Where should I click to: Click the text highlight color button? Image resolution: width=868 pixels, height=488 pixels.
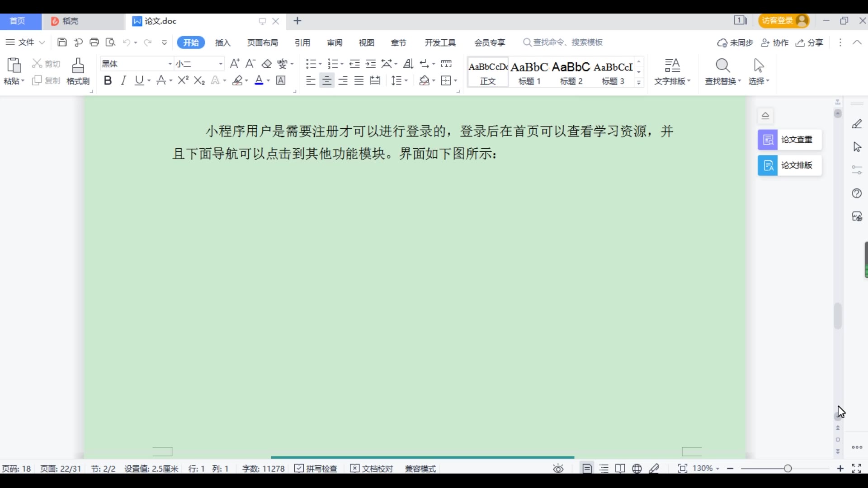[237, 80]
